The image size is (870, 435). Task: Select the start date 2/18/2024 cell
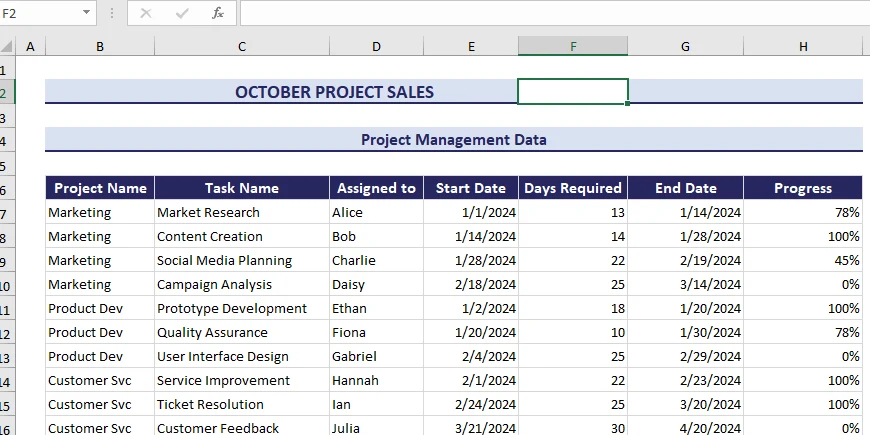pyautogui.click(x=471, y=284)
